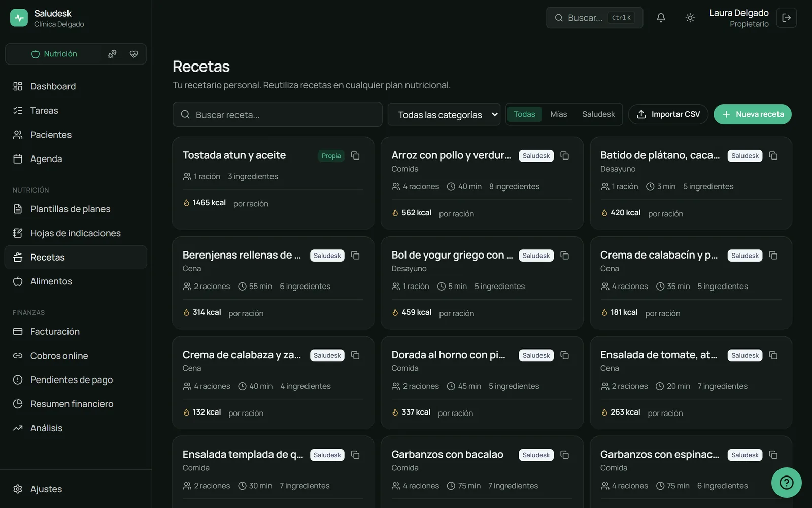This screenshot has height=508, width=812.
Task: Copy the Garbanzos con bacalao recipe
Action: pos(564,455)
